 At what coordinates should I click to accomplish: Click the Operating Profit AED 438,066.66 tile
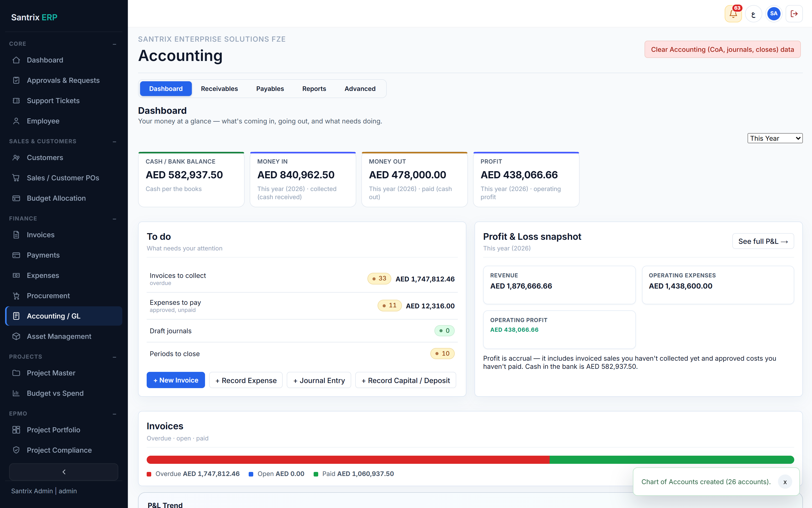(x=559, y=330)
